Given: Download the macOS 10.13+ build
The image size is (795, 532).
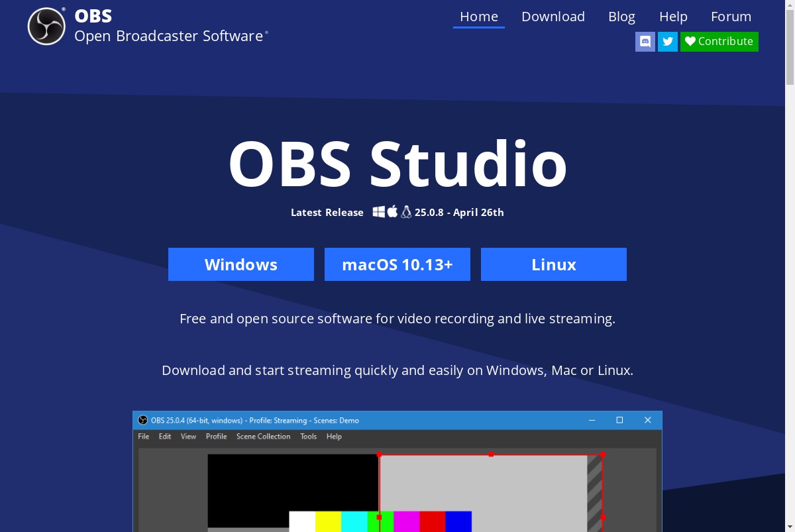Looking at the screenshot, I should point(397,264).
